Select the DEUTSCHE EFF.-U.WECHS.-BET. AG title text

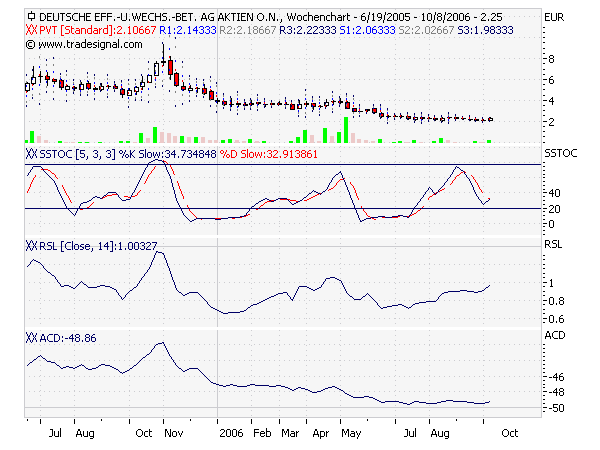point(127,17)
